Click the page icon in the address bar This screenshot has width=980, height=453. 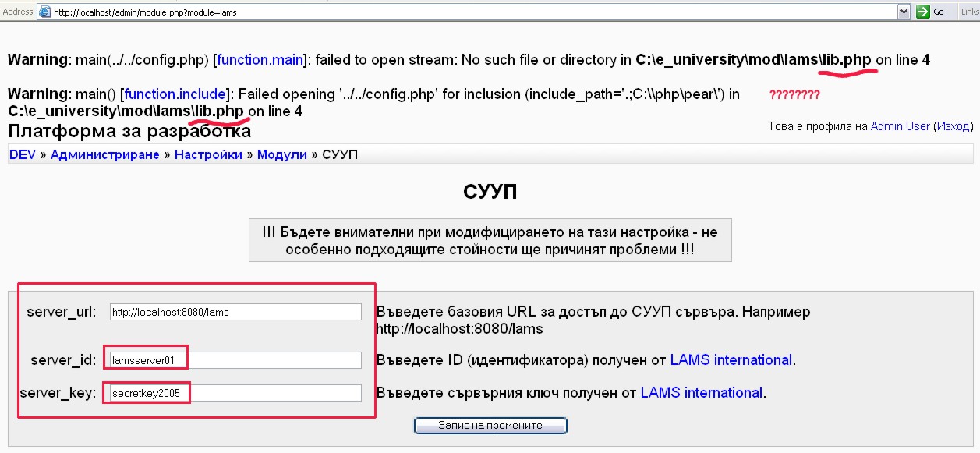click(45, 12)
